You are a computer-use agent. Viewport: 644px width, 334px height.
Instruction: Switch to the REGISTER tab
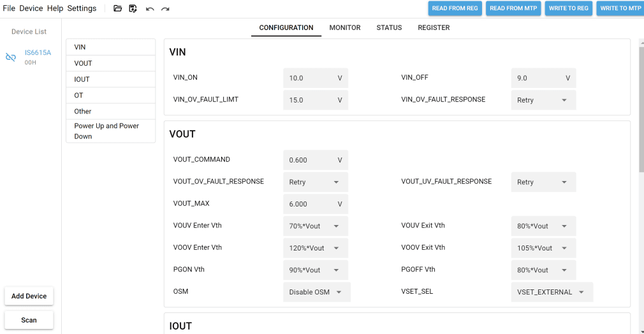tap(434, 27)
